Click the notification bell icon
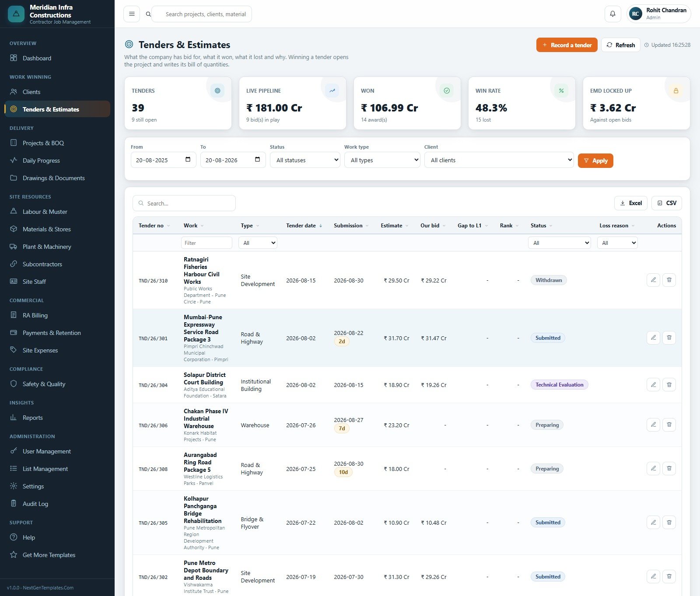Viewport: 700px width, 596px height. [x=612, y=14]
